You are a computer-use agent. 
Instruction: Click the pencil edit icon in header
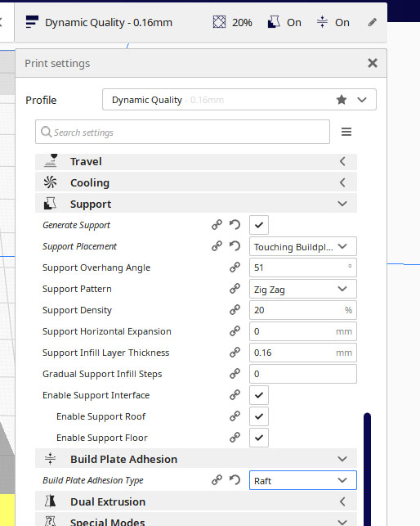[x=372, y=22]
